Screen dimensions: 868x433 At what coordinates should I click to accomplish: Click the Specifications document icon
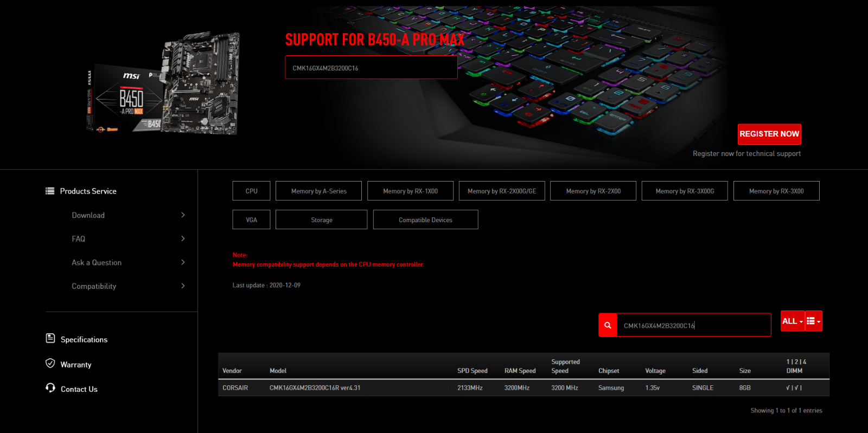point(50,338)
